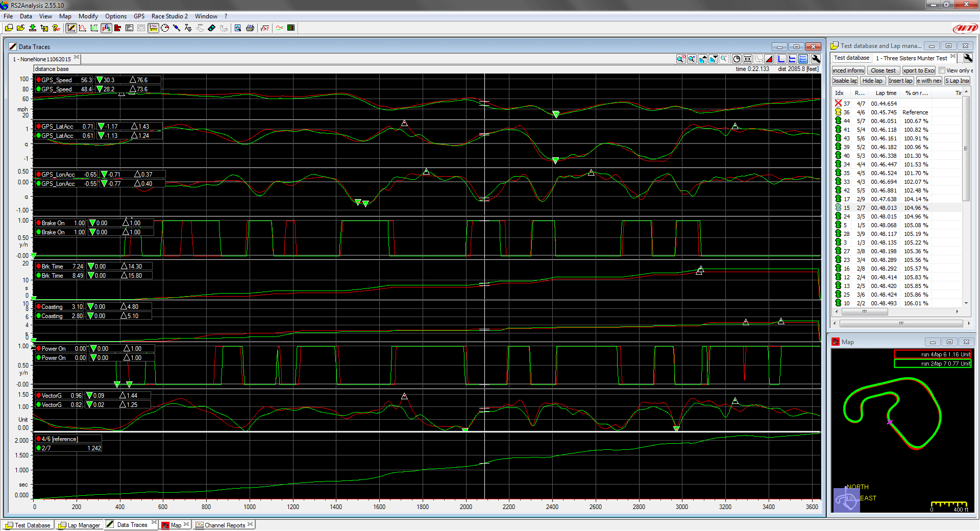
Task: Open the GPS menu
Action: click(x=139, y=16)
